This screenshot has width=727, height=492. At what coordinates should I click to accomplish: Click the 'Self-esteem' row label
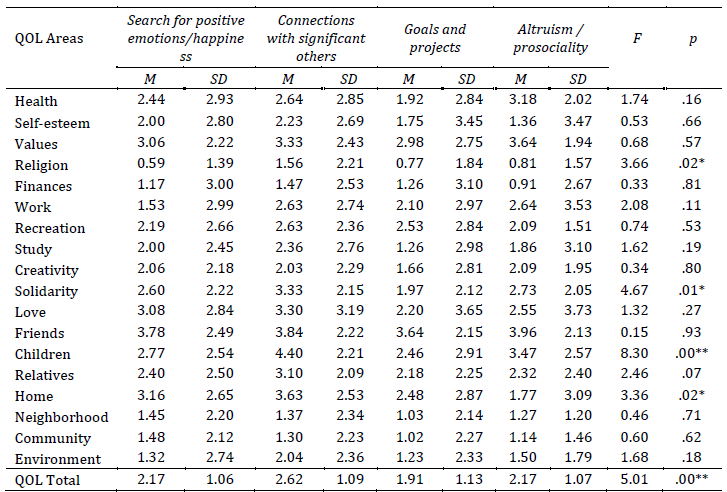click(48, 122)
